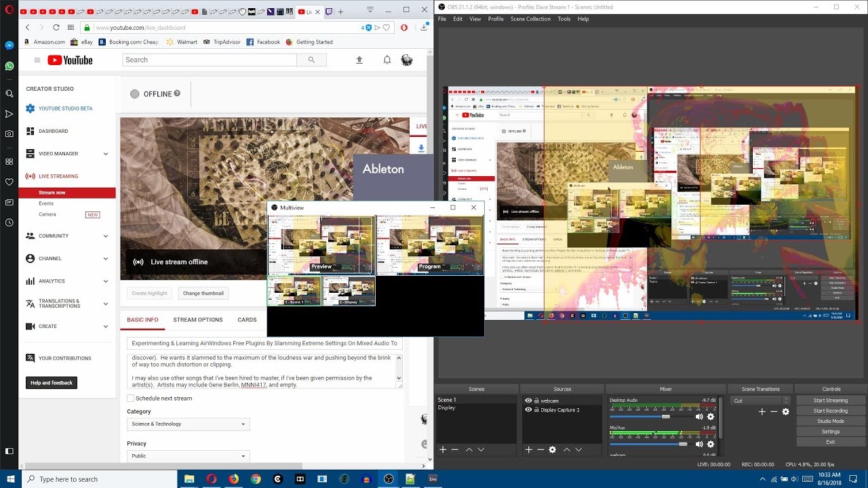The width and height of the screenshot is (868, 488).
Task: Mute Desktop Audio speaker in the Mixer
Action: click(699, 417)
